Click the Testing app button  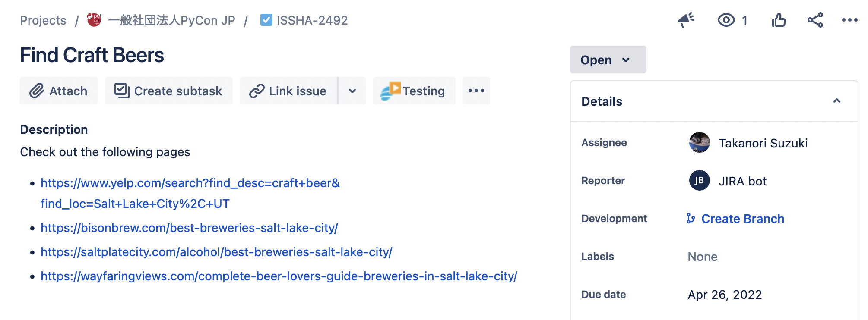pos(414,91)
